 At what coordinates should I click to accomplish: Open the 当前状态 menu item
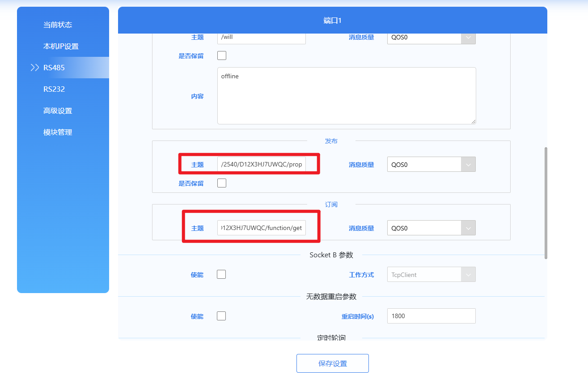click(x=57, y=25)
